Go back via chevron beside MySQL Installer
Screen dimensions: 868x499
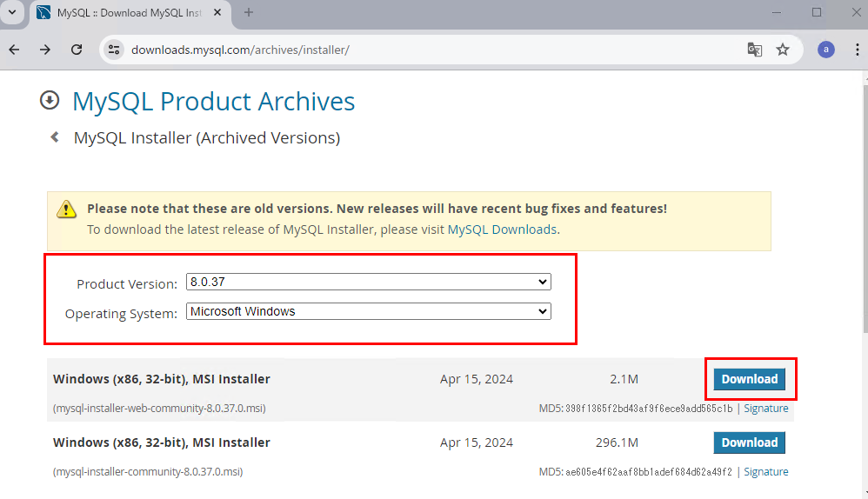point(54,136)
